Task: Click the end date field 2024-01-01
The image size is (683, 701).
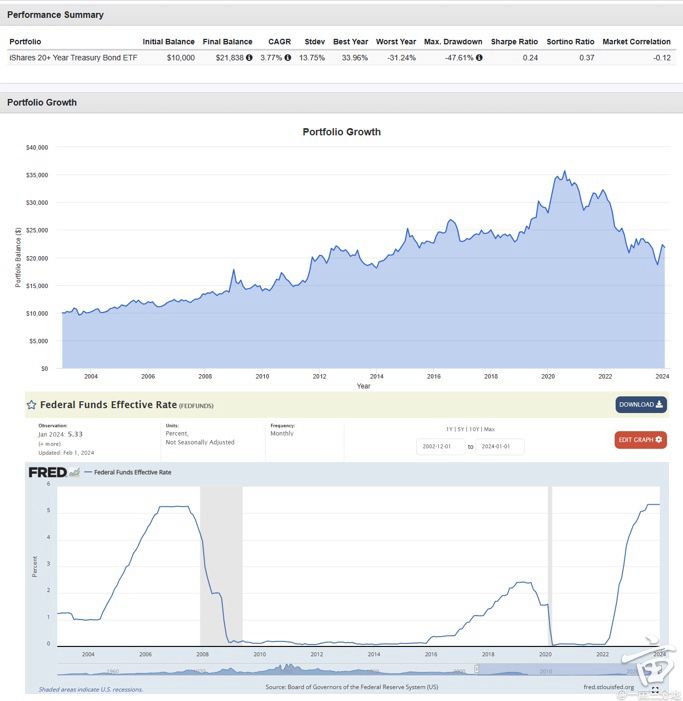Action: [x=499, y=447]
